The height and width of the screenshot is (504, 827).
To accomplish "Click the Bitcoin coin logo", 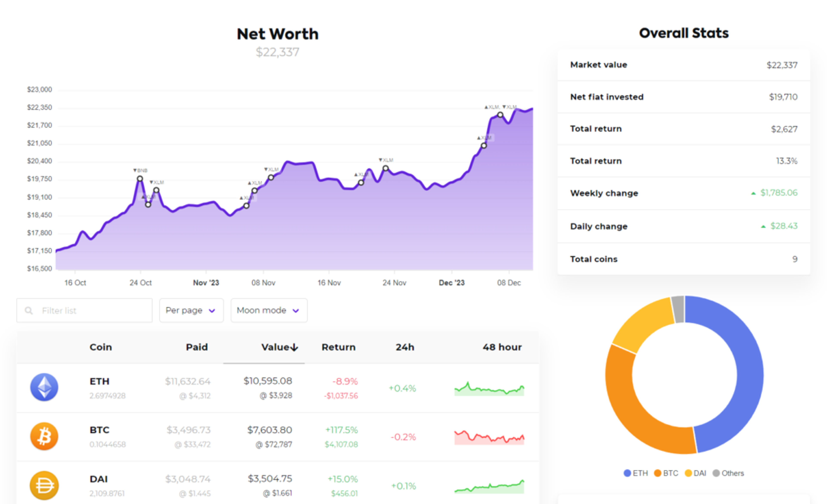I will tap(44, 436).
